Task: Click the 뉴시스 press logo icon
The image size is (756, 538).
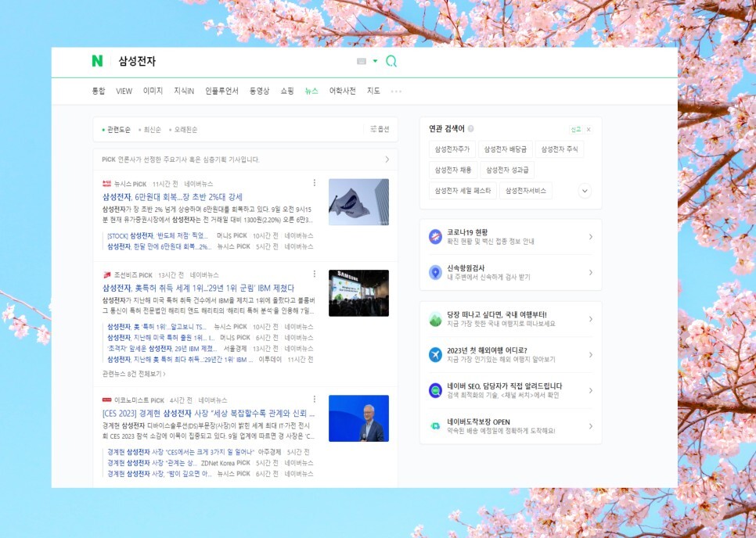Action: coord(106,184)
